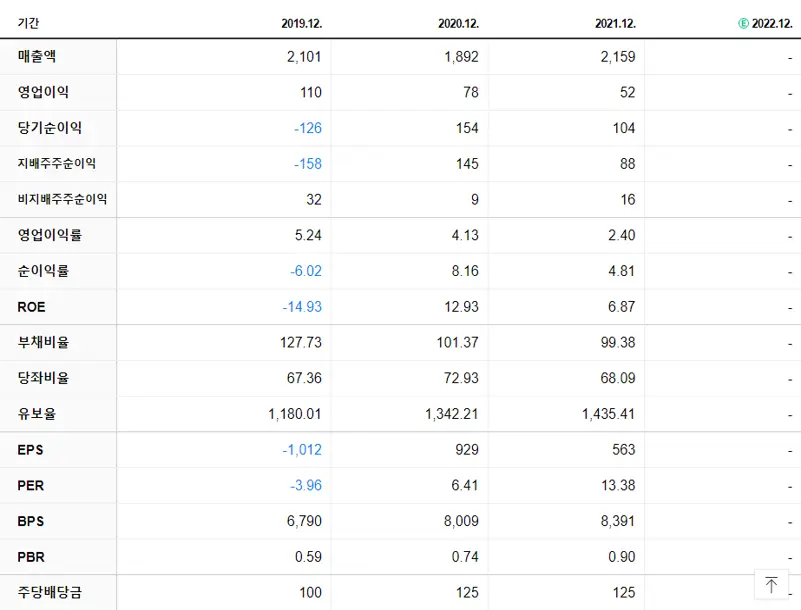Image resolution: width=801 pixels, height=610 pixels.
Task: Select the ROE value 12.93
Action: (x=461, y=307)
